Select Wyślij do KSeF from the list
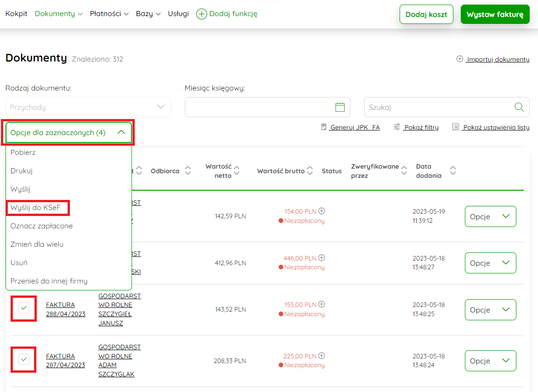The image size is (538, 392). click(x=35, y=208)
